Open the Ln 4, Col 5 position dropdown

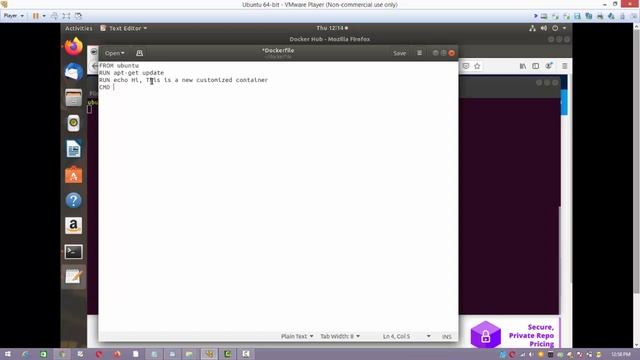click(407, 336)
